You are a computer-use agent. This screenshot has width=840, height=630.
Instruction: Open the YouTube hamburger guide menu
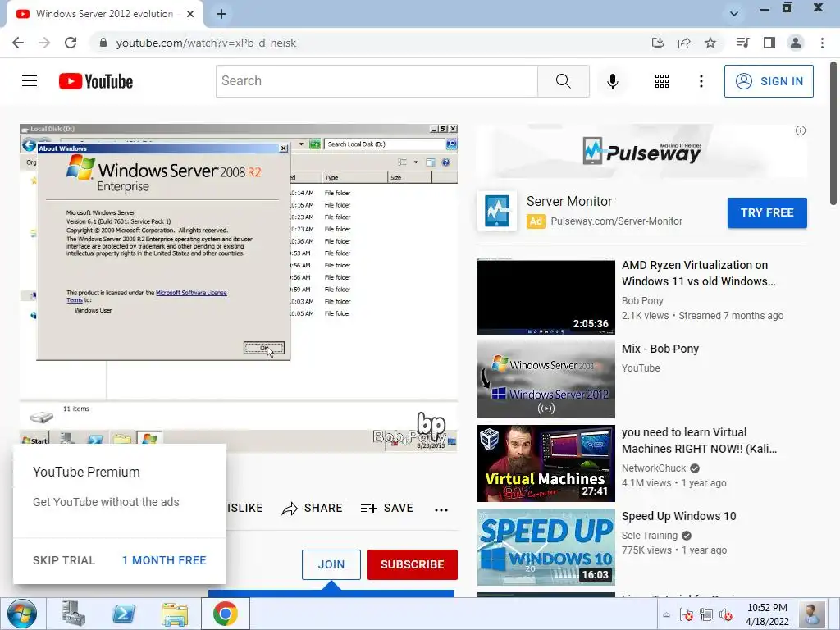click(x=30, y=81)
